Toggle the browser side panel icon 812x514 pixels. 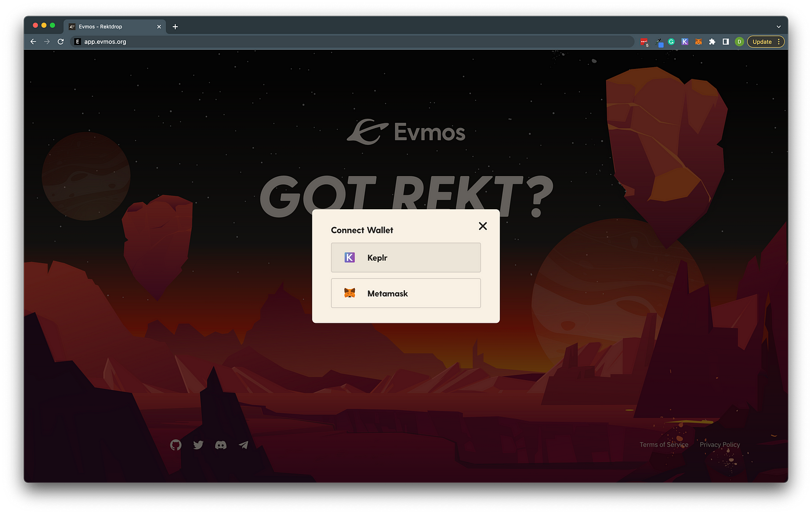pos(726,42)
